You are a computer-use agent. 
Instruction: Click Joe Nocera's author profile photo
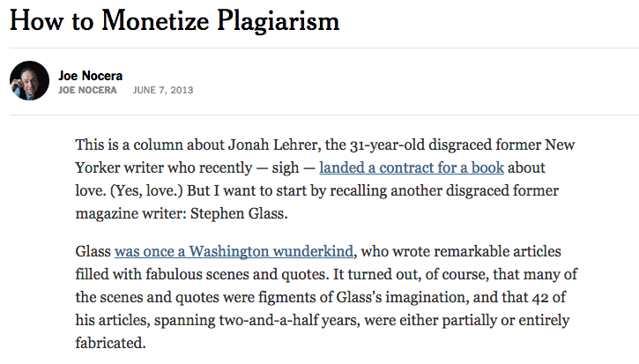point(29,81)
